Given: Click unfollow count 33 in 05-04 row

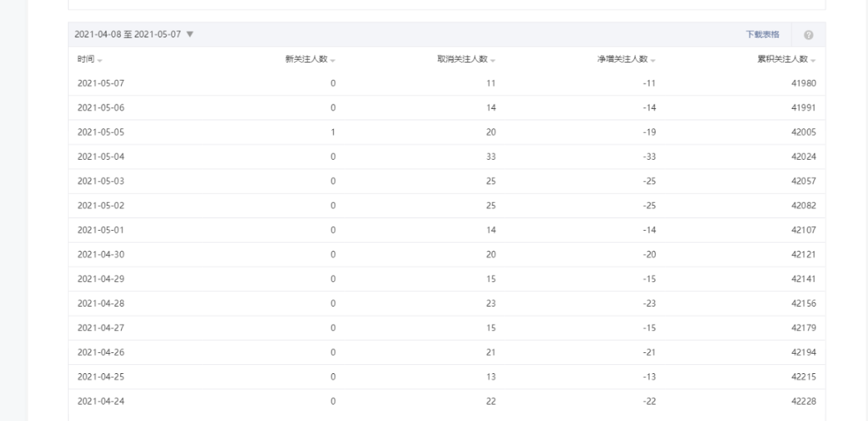Looking at the screenshot, I should (x=491, y=157).
